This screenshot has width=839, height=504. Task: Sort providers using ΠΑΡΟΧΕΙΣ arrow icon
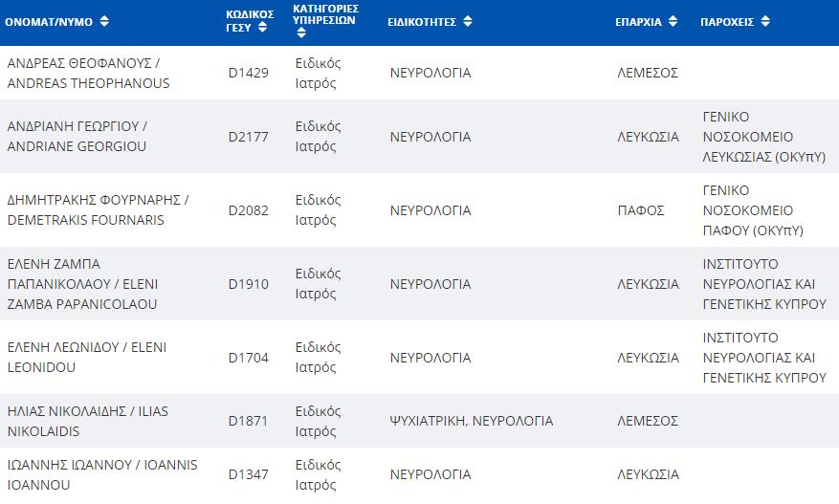[765, 21]
